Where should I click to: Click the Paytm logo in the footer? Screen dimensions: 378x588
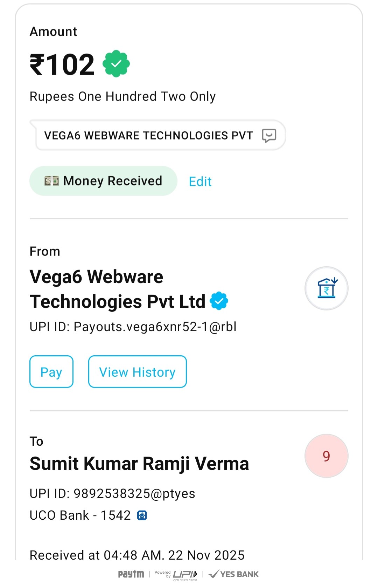pyautogui.click(x=131, y=574)
